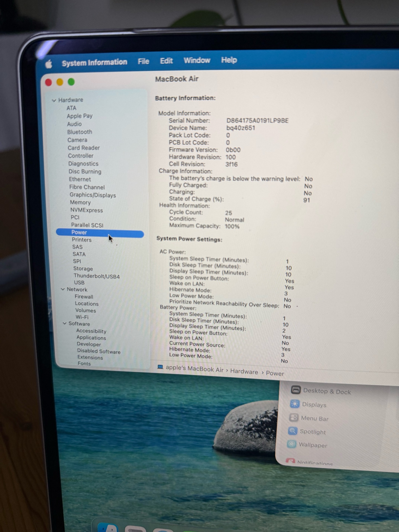Select SATA in the sidebar
This screenshot has width=399, height=532.
pos(79,254)
